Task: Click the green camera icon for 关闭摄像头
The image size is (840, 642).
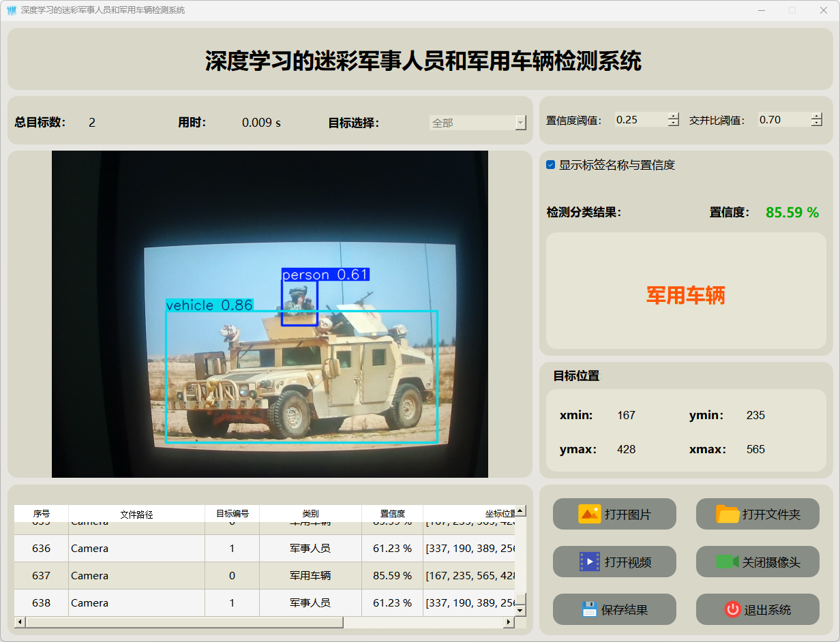Action: [727, 562]
